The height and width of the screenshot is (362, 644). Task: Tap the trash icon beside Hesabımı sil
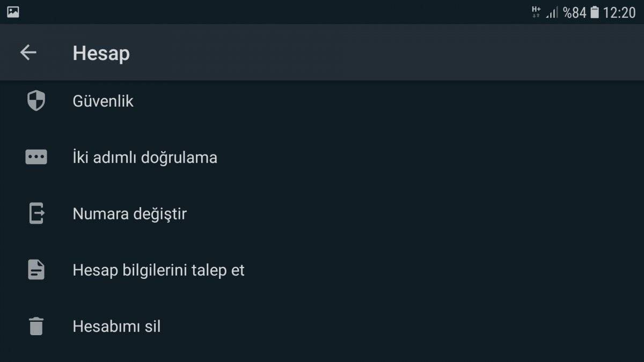35,326
